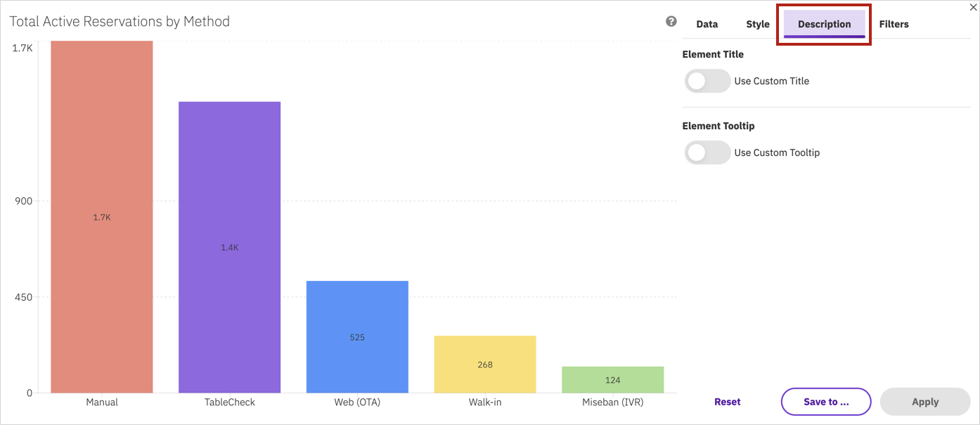Click the purple TableCheck bar
This screenshot has width=980, height=425.
230,247
